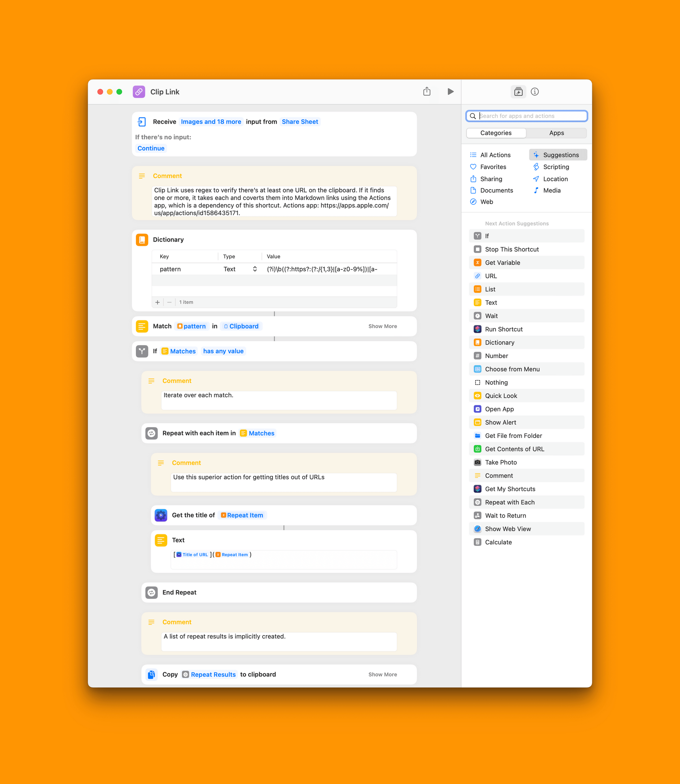Click the Repeat with each item icon

click(152, 433)
